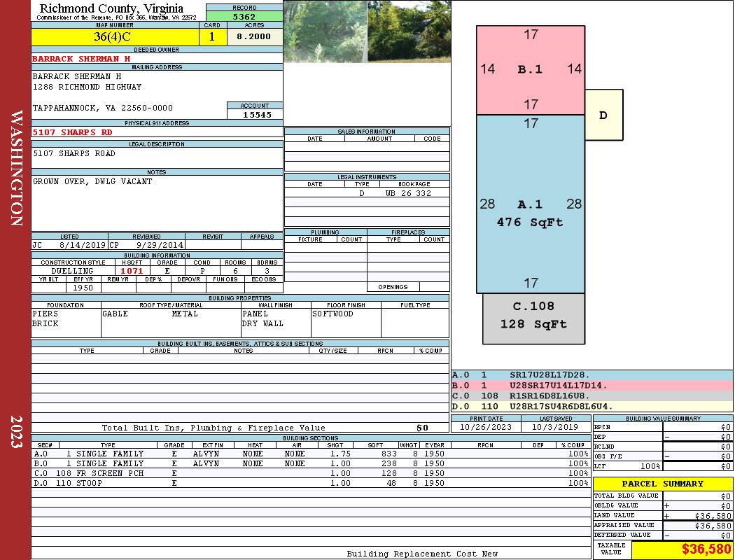Click WASHINGTON label on red sidebar
The width and height of the screenshot is (735, 560).
16,168
